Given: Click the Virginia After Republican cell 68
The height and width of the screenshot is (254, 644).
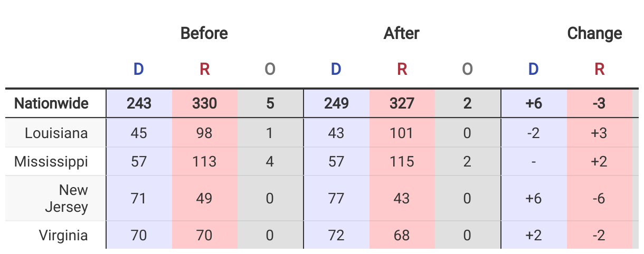Looking at the screenshot, I should coord(402,235).
